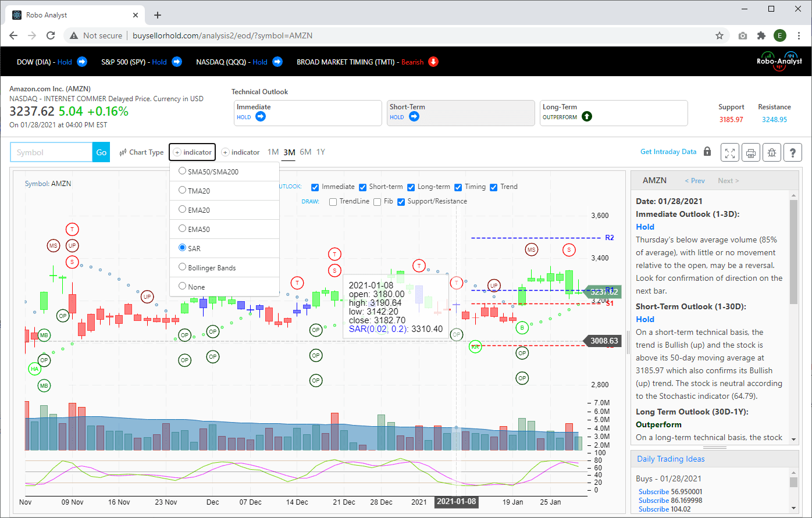Click the browser address bar URL
Screen dimensions: 812x518
coord(223,35)
